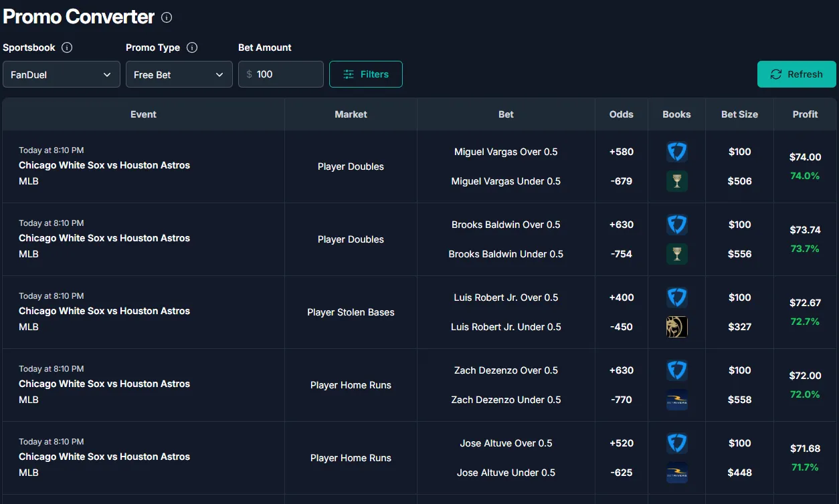Click the info icon beside Promo Converter title

tap(167, 17)
